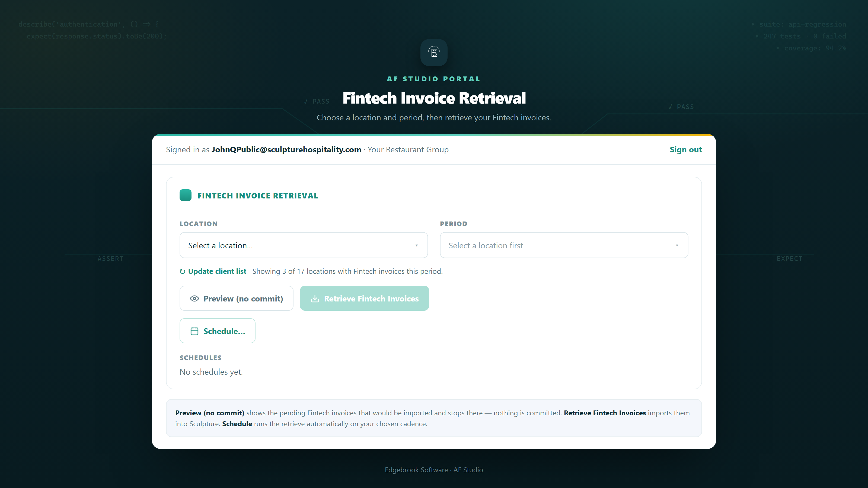
Task: Click the 'AF STUDIO PORTAL' label
Action: [434, 79]
